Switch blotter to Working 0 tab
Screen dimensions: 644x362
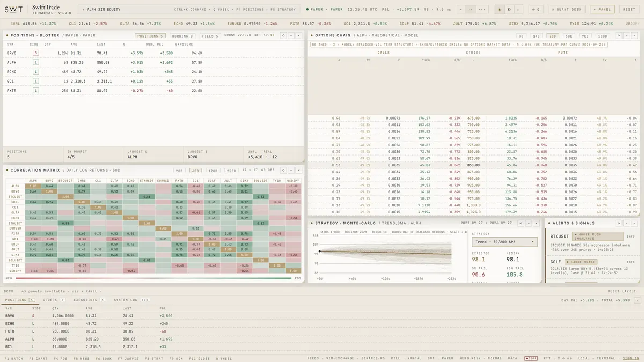click(183, 36)
